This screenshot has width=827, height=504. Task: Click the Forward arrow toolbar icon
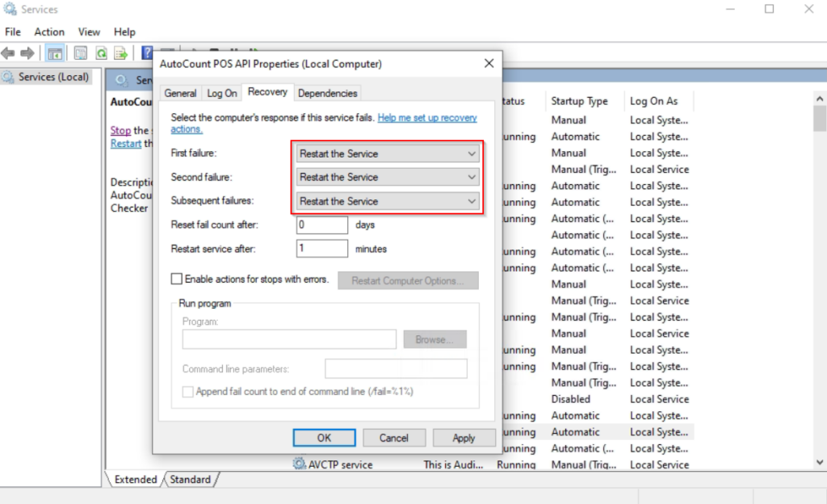[27, 52]
